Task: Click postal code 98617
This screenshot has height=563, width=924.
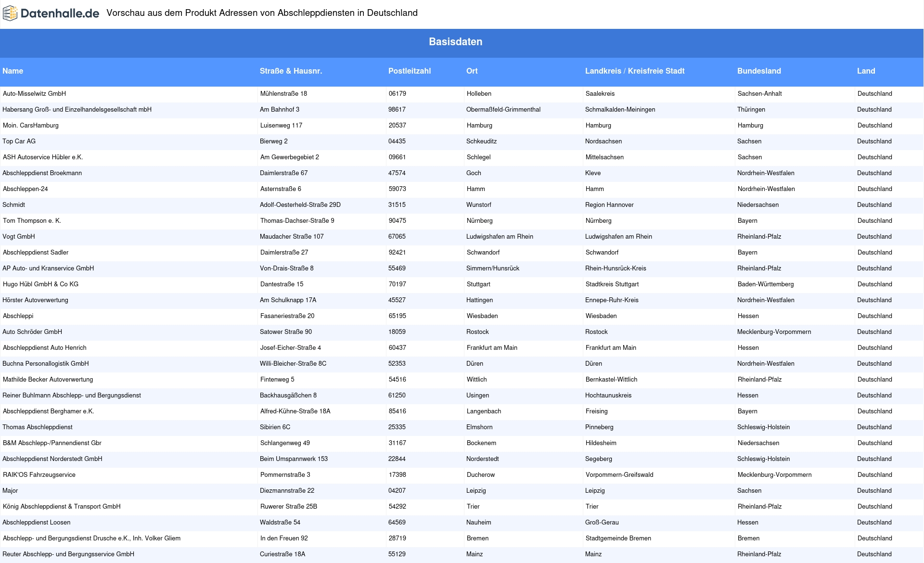Action: pos(397,110)
